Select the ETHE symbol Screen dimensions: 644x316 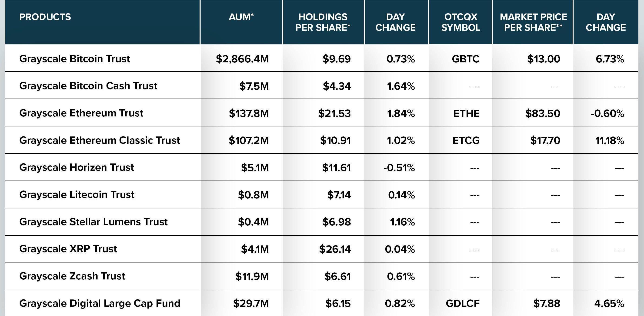[x=466, y=113]
